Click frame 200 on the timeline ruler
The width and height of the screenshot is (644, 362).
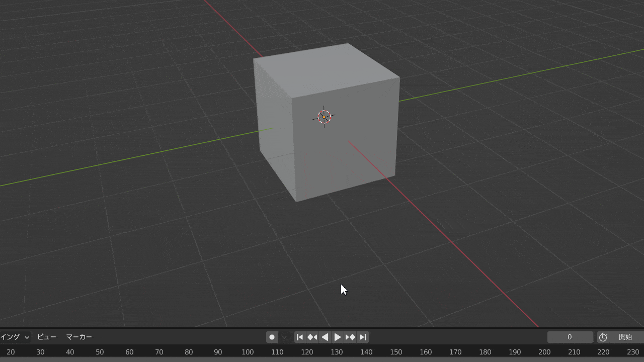coord(544,352)
